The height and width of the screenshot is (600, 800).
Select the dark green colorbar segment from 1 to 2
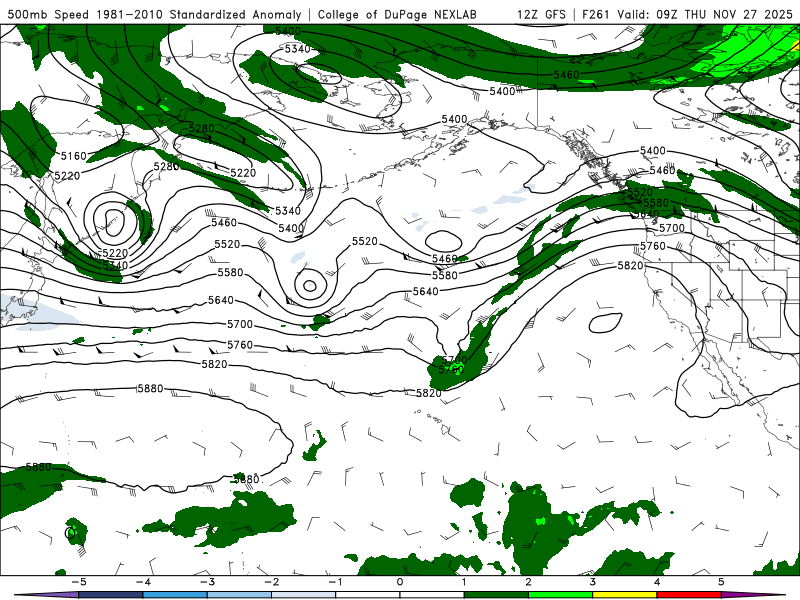point(496,595)
